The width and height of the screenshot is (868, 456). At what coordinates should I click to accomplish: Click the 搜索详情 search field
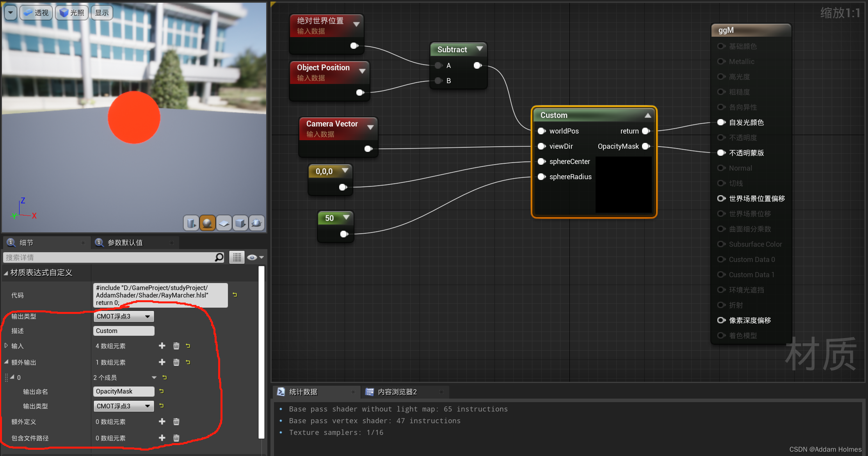click(x=109, y=257)
